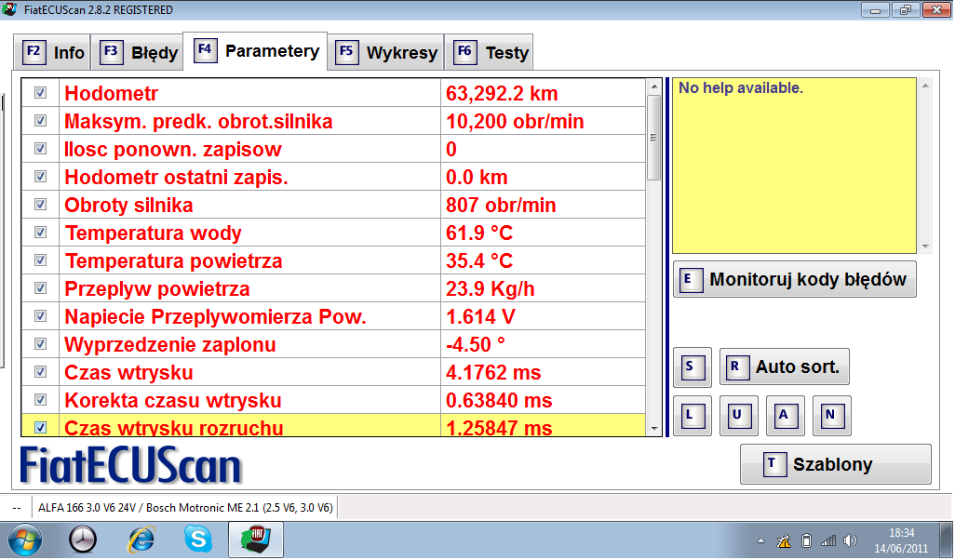Toggle Ilosc ponown. zapisow checkbox
This screenshot has height=560, width=955.
pyautogui.click(x=40, y=149)
